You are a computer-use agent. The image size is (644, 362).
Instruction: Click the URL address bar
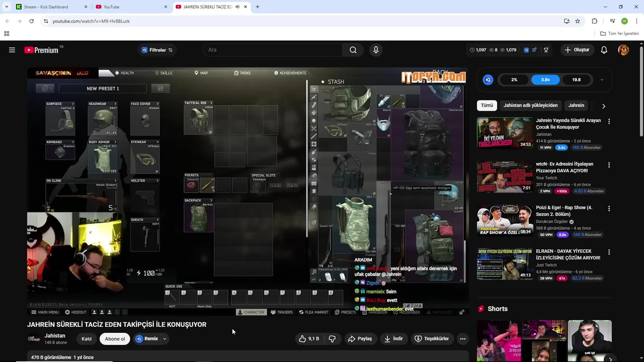click(302, 21)
